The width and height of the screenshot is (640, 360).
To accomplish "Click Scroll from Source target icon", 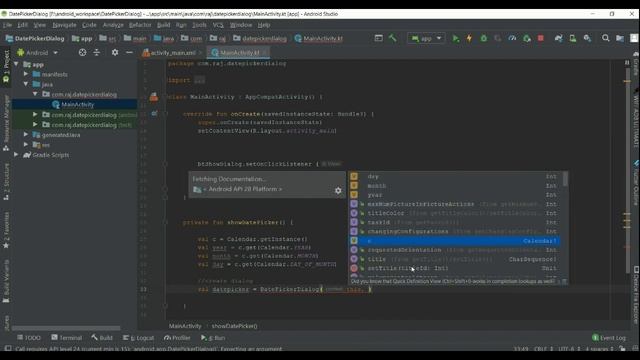I will [x=82, y=53].
